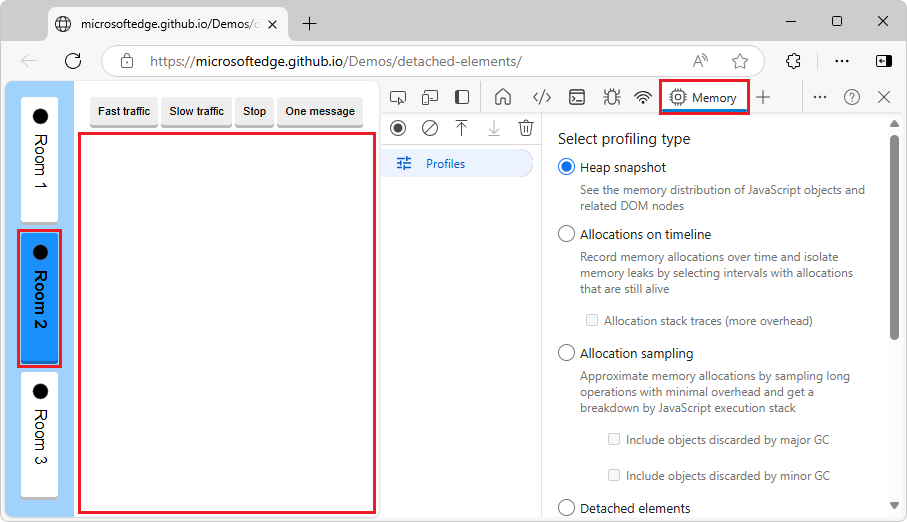
Task: Open the Elements tool code icon
Action: [541, 97]
